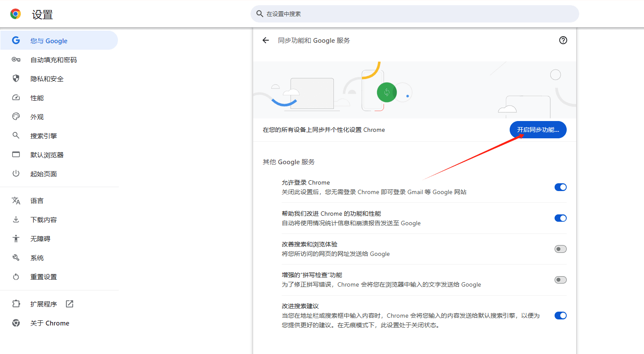644x354 pixels.
Task: Turn off the 改进搜索建议 toggle
Action: click(561, 316)
